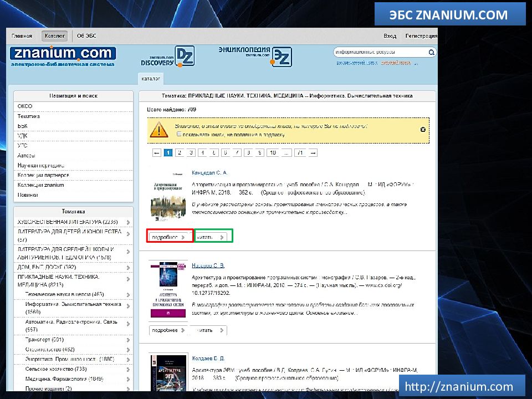Viewport: 532px width, 399px height.
Task: Open УДК in the navigation panel
Action: [22, 136]
